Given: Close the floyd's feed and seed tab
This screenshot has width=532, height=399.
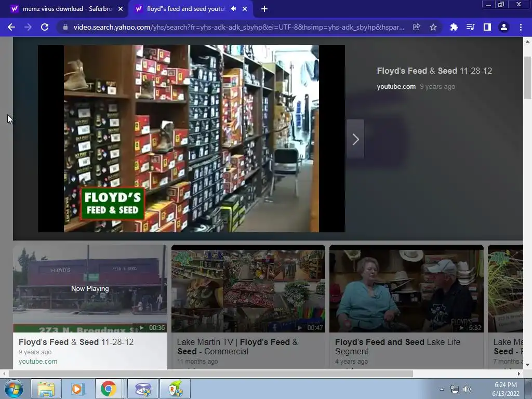Looking at the screenshot, I should (x=245, y=9).
